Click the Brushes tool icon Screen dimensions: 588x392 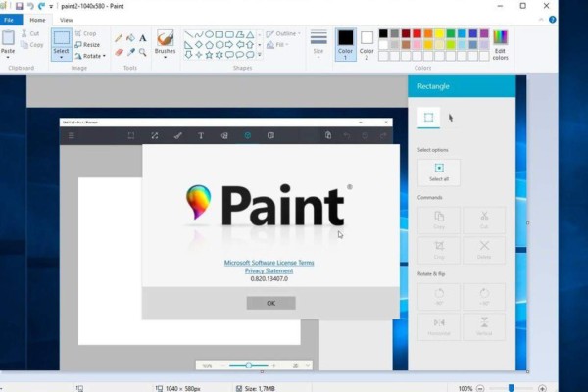[165, 38]
